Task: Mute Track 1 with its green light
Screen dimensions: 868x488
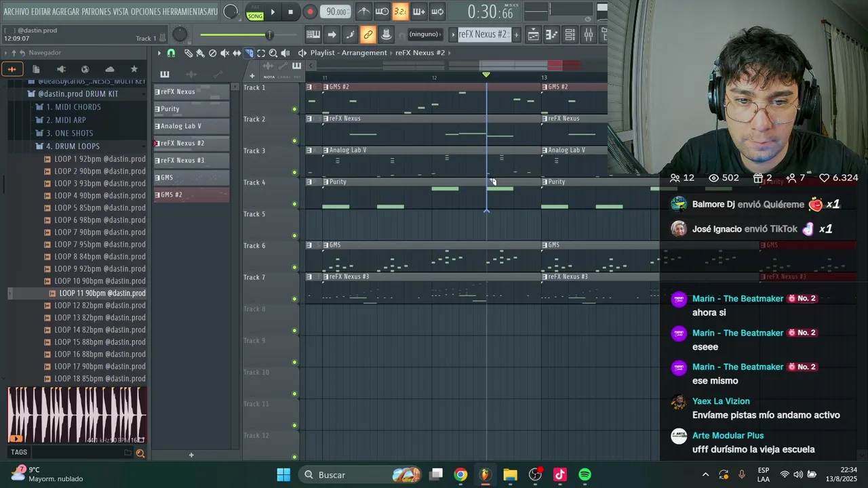Action: coord(294,109)
